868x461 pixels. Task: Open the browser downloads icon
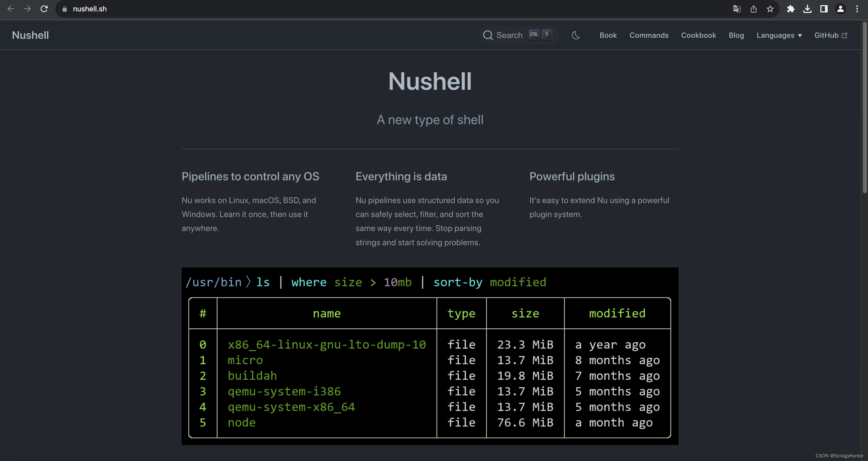click(x=807, y=9)
